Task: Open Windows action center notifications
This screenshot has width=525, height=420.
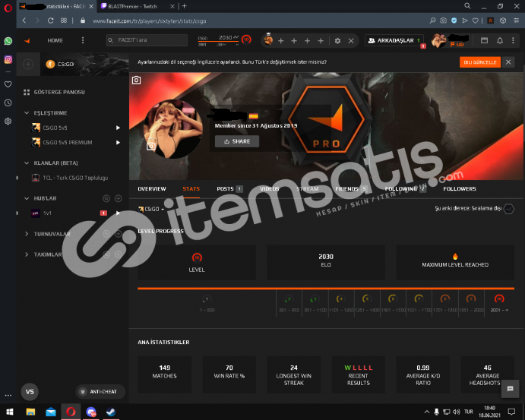Action: [x=511, y=412]
